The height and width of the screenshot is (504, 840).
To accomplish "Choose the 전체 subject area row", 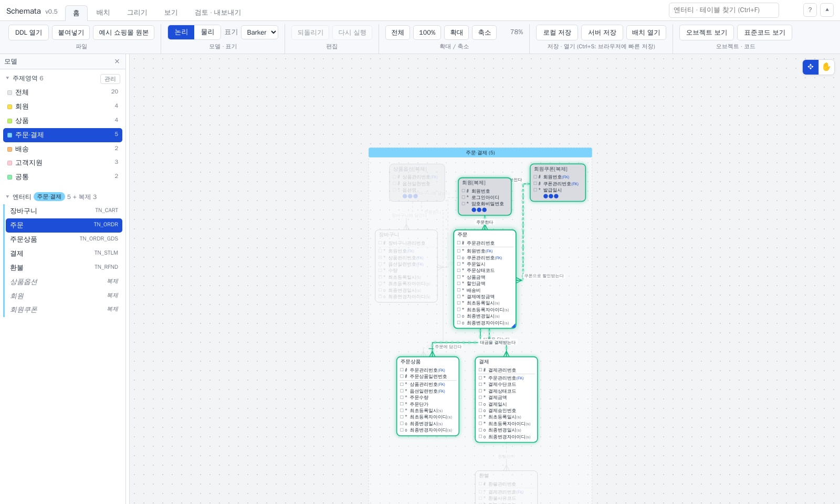I will pyautogui.click(x=63, y=92).
